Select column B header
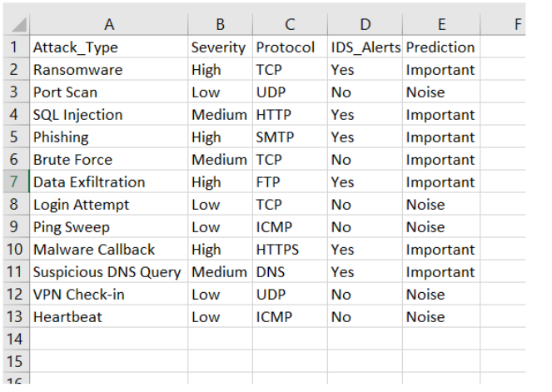 (221, 24)
